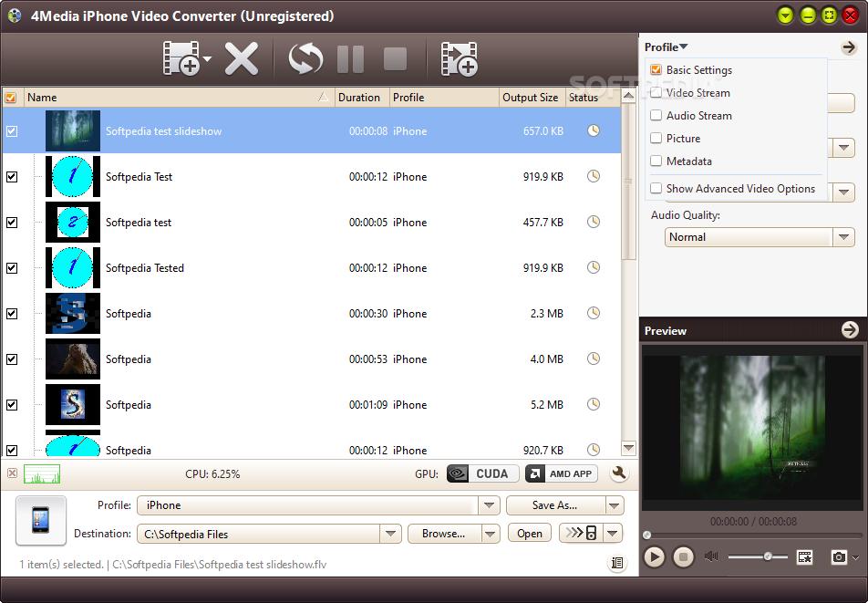Viewport: 868px width, 603px height.
Task: Uncheck the Softpedia test slideshow checkbox
Action: [x=12, y=131]
